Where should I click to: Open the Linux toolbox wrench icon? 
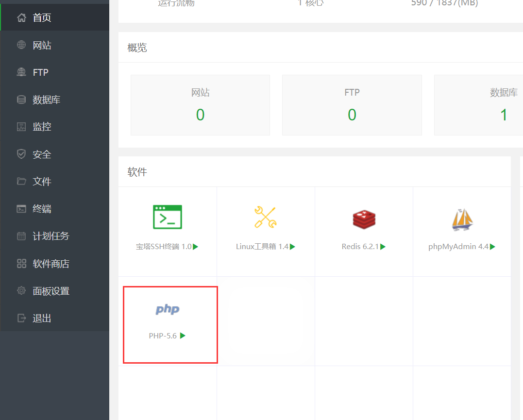[x=266, y=218]
